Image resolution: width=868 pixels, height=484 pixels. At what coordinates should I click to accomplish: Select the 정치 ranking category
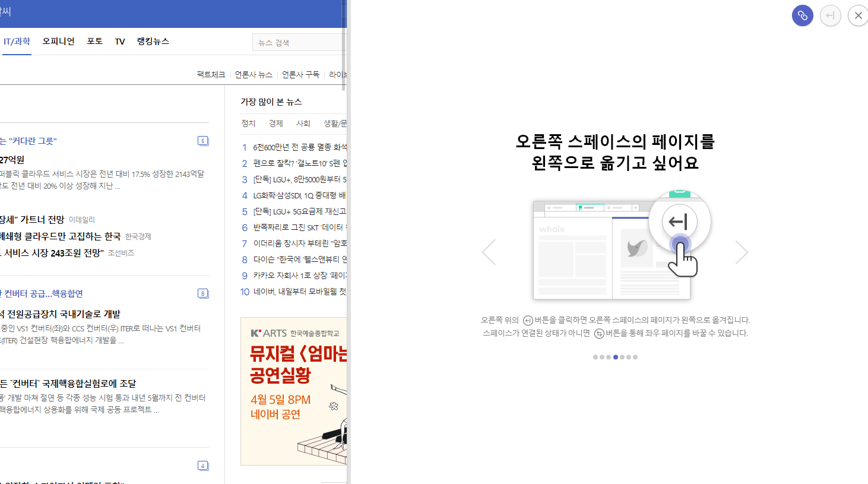point(248,123)
